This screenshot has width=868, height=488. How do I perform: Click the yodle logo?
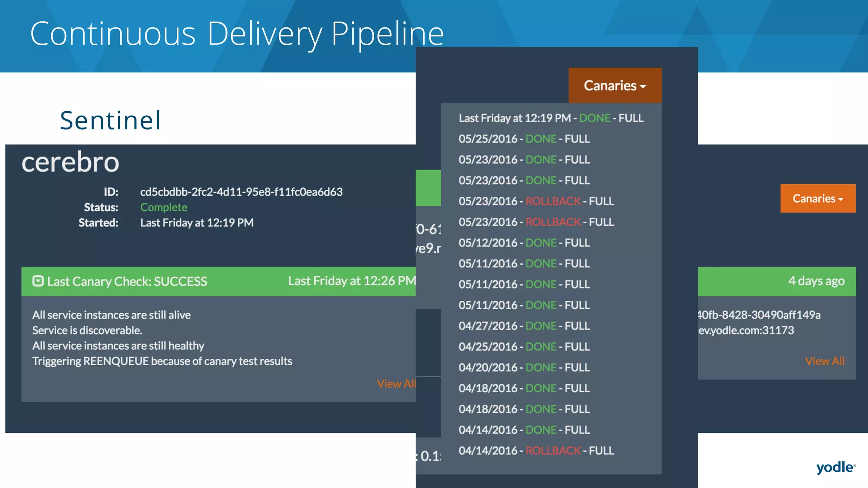[x=836, y=467]
